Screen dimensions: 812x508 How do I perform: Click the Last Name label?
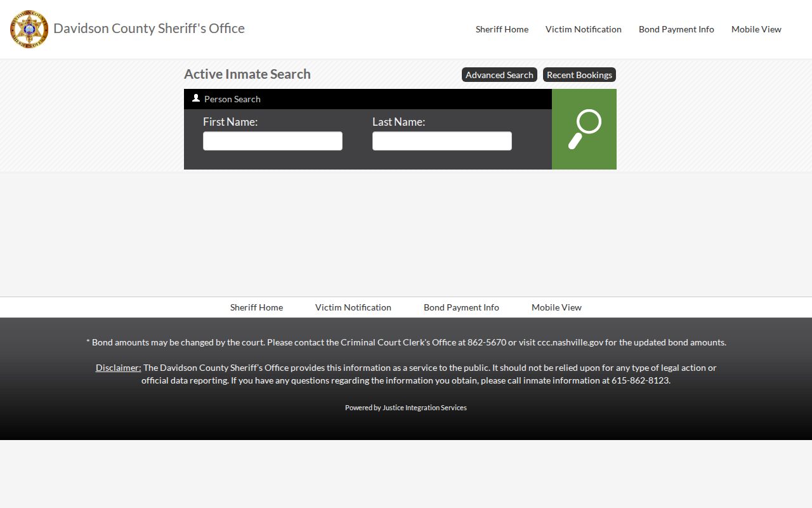398,122
